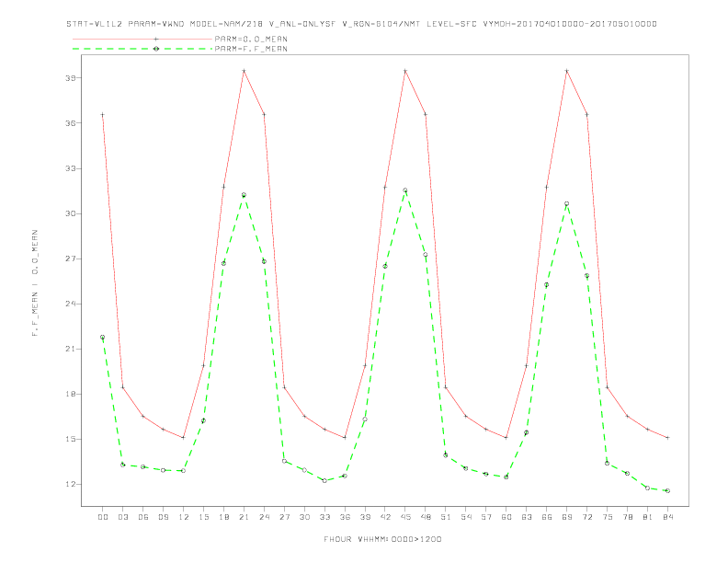Image resolution: width=728 pixels, height=563 pixels.
Task: Click the x-axis forecast hour label 84
Action: coord(667,517)
